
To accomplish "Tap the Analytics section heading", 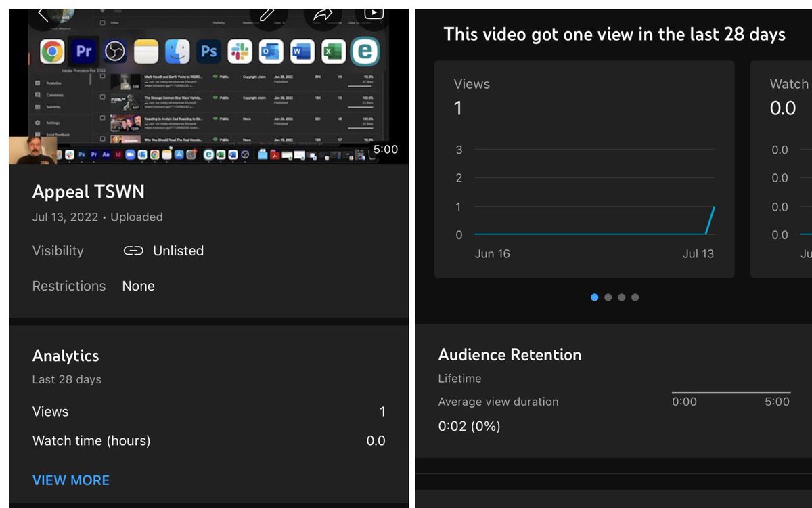I will point(66,356).
